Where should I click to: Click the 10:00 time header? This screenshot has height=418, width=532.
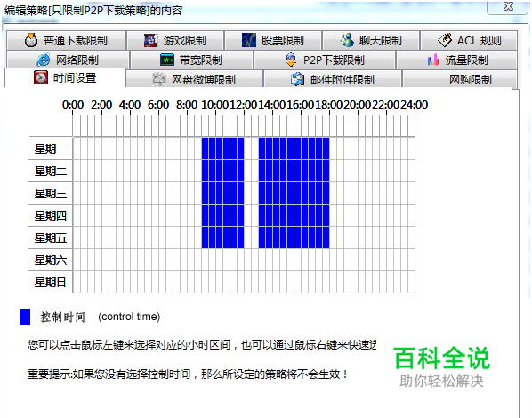click(x=215, y=105)
